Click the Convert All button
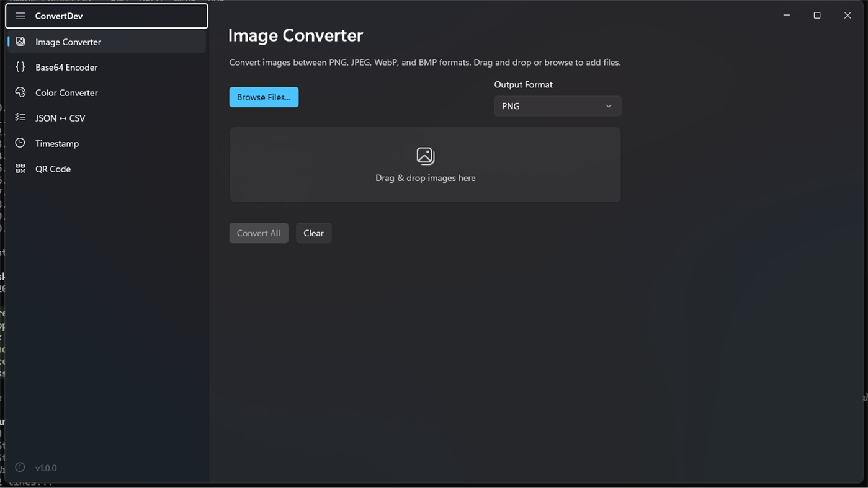The width and height of the screenshot is (868, 488). click(x=259, y=233)
